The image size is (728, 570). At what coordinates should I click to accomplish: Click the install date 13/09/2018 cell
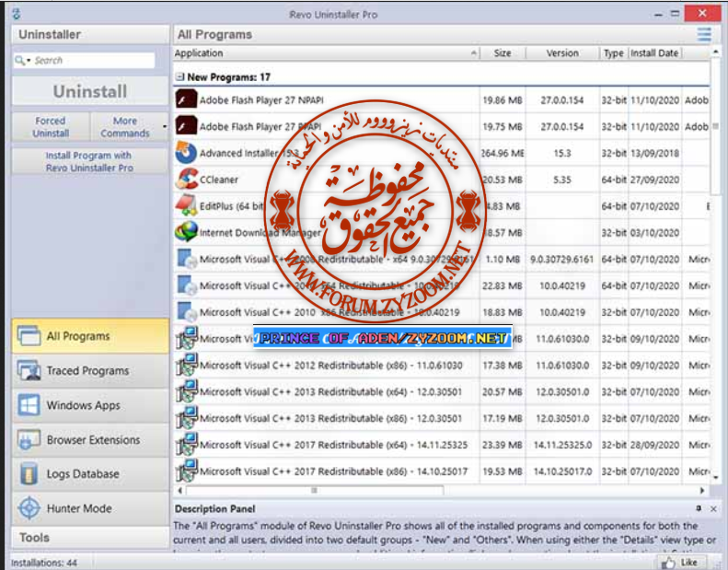[654, 153]
